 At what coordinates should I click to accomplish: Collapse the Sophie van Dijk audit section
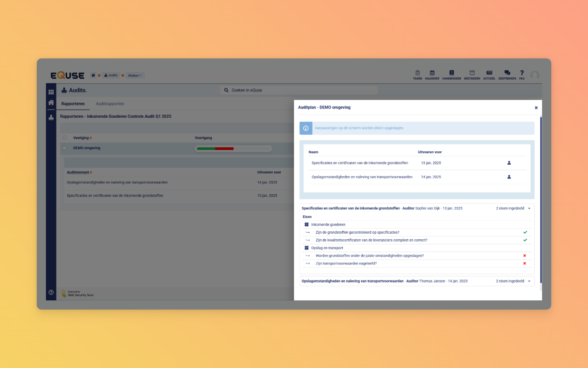(529, 208)
